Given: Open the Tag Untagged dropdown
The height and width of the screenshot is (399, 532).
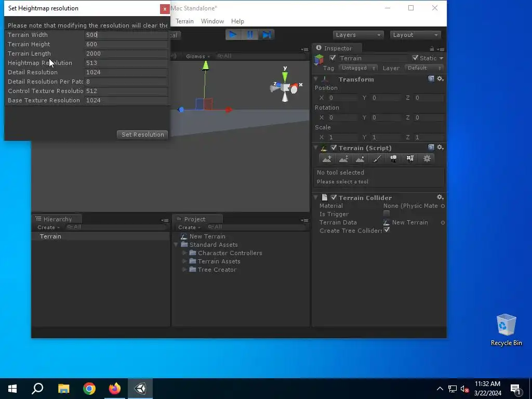Looking at the screenshot, I should 358,68.
